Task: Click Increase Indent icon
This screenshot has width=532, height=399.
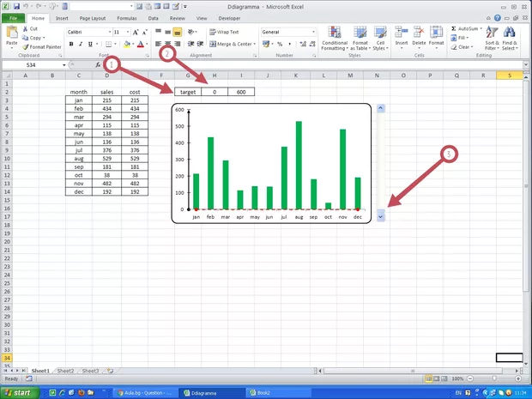Action: pyautogui.click(x=201, y=44)
